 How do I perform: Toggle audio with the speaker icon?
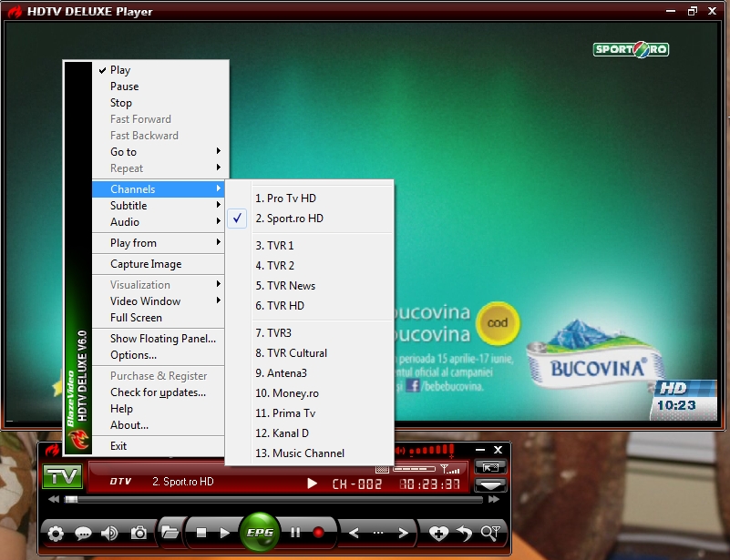110,534
